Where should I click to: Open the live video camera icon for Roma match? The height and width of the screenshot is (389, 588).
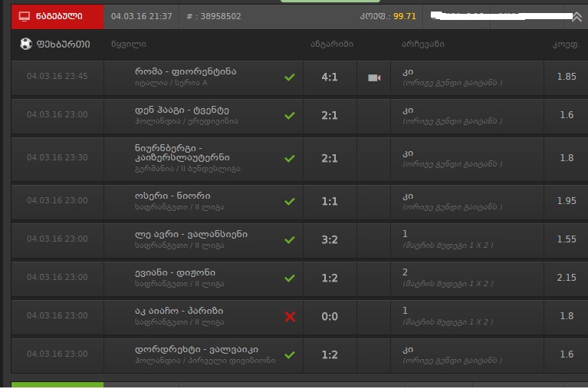(374, 77)
